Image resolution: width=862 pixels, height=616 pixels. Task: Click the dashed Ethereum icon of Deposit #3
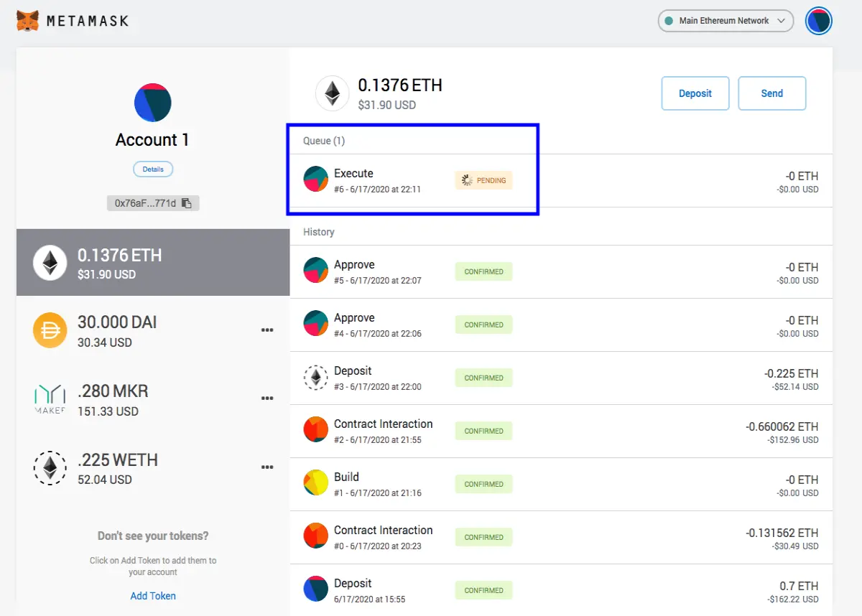[316, 377]
